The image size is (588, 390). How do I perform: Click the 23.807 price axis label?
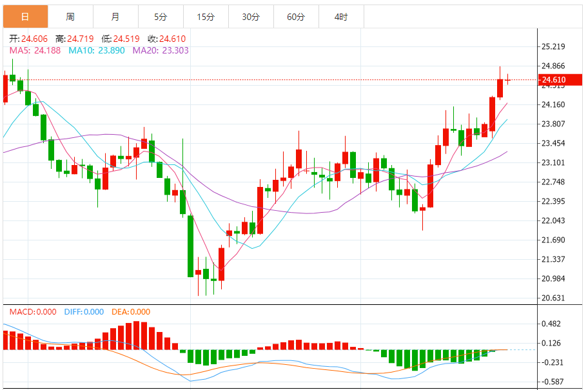pos(553,124)
